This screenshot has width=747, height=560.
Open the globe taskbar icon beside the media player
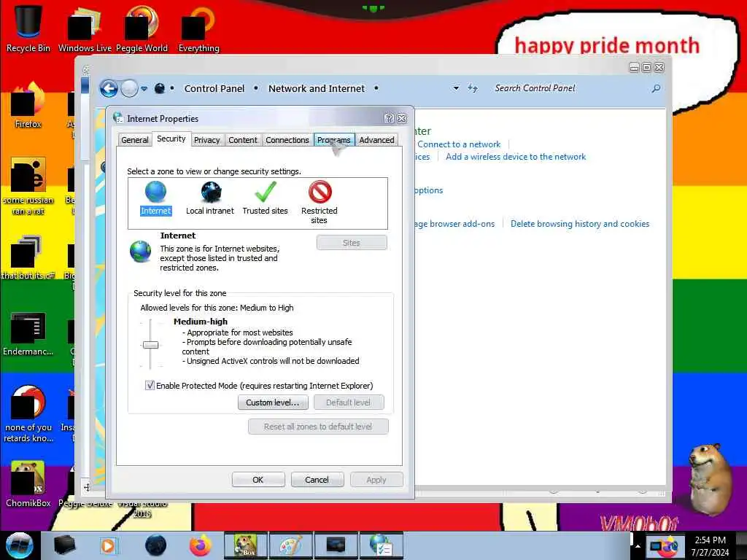click(155, 545)
